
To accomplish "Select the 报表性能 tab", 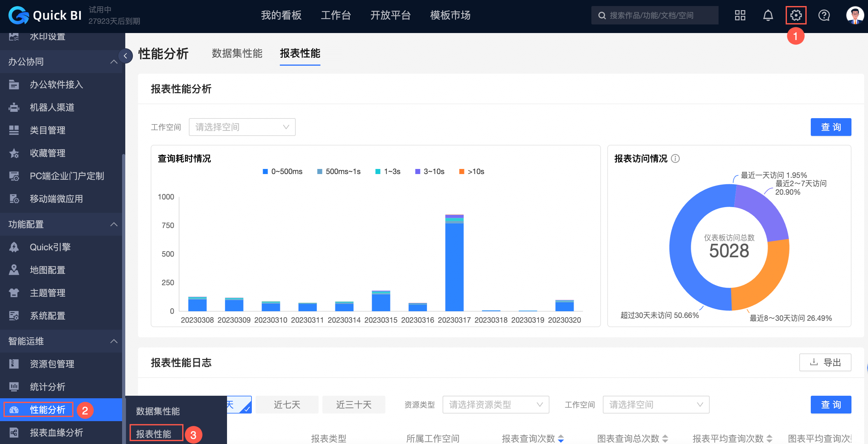I will 300,53.
